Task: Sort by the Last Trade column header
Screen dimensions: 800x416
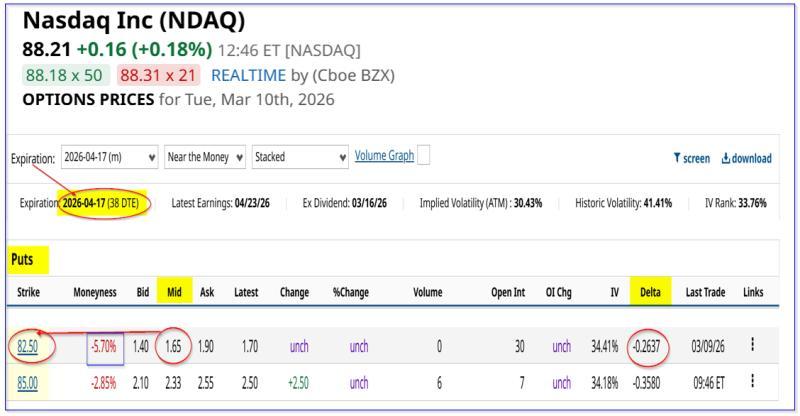Action: [705, 292]
